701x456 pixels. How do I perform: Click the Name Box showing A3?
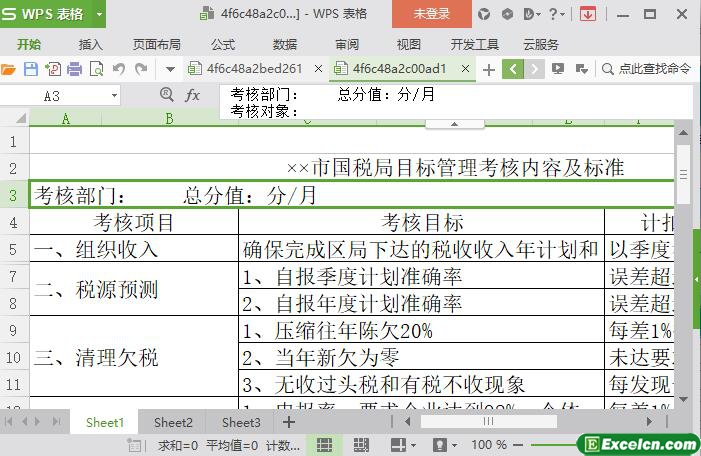click(52, 96)
